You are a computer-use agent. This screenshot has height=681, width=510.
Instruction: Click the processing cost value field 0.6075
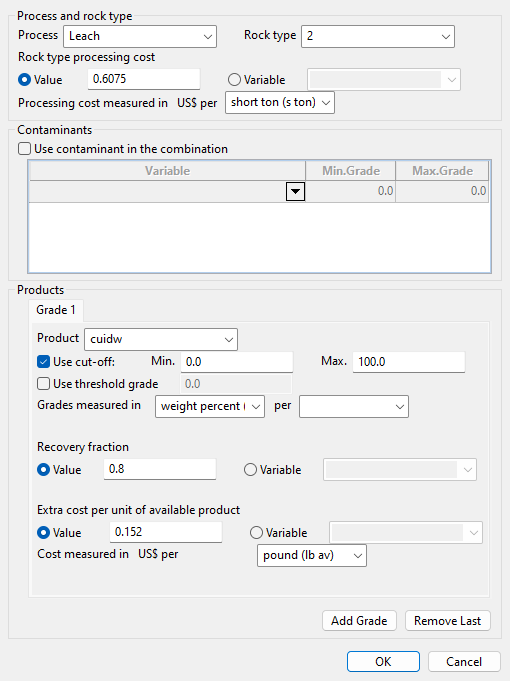(144, 79)
